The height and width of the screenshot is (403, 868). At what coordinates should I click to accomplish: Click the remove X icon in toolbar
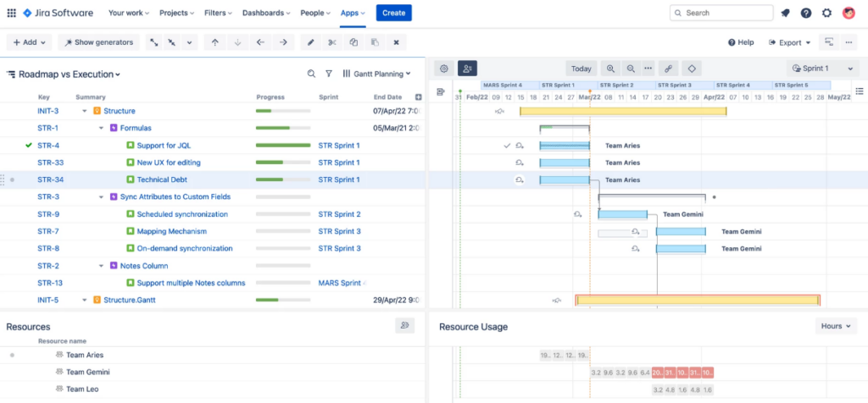[x=397, y=42]
